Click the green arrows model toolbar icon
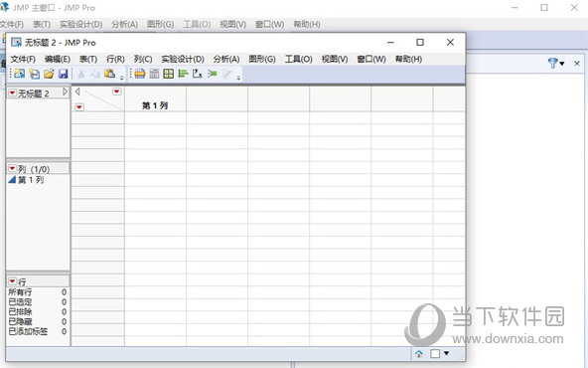 (213, 74)
